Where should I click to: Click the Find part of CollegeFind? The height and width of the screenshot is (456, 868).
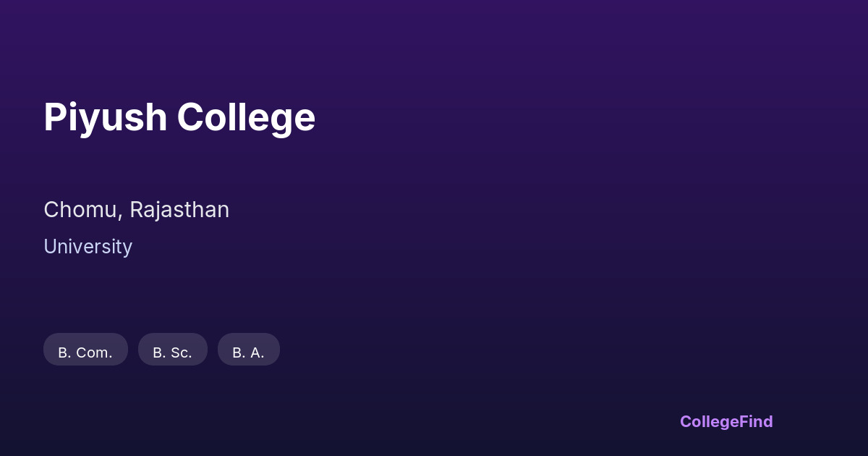[x=756, y=421]
